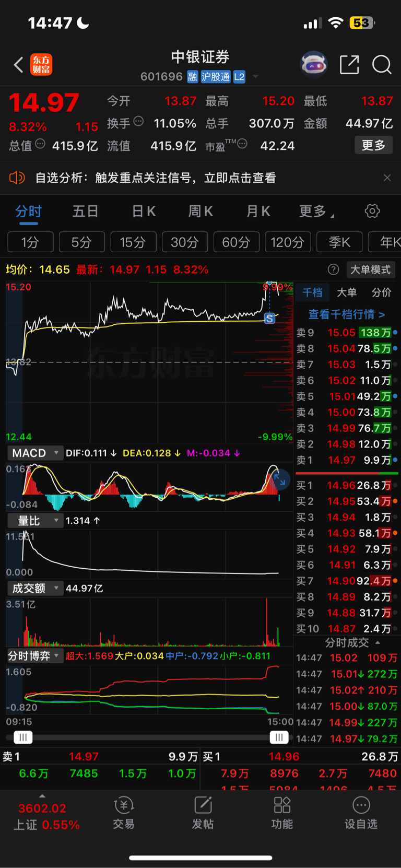401x868 pixels.
Task: Expand the 上证 index bar arrow
Action: pos(42,796)
